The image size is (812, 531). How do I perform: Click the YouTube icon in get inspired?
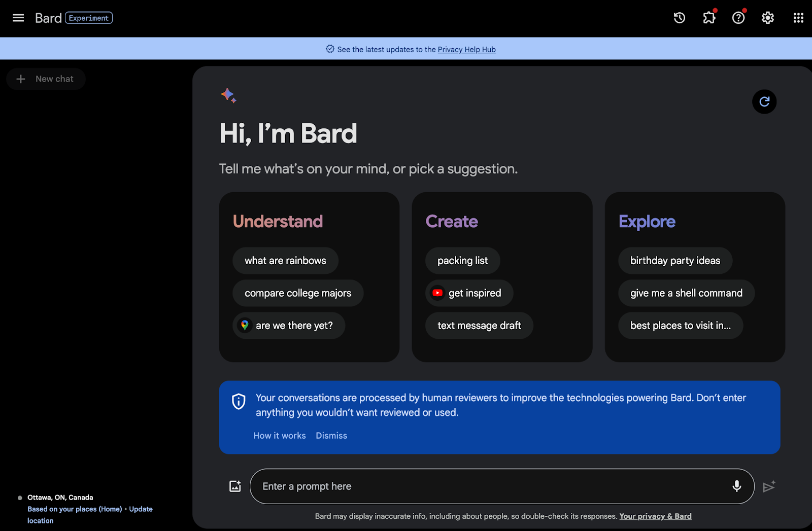[437, 293]
